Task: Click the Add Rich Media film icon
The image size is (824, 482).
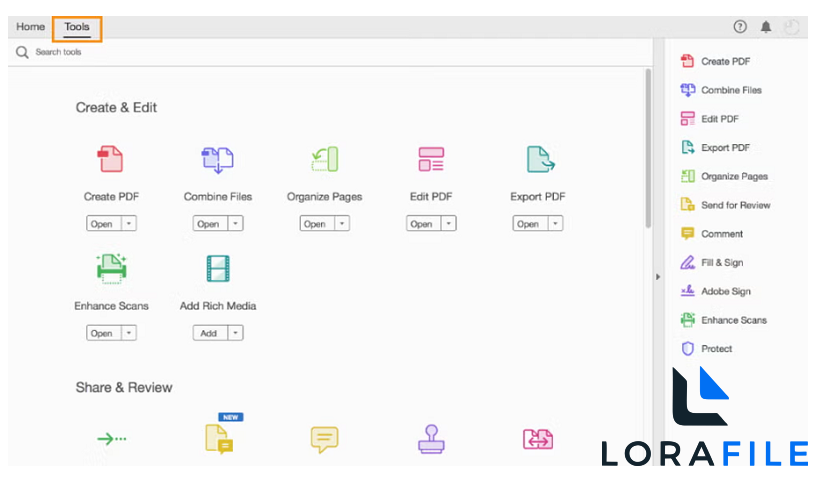Action: tap(218, 269)
